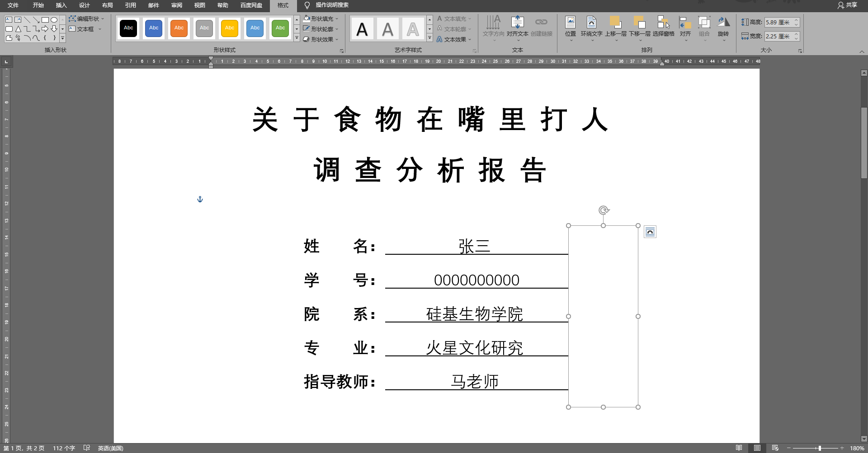This screenshot has width=868, height=453.
Task: Choose the freeform scribble shape
Action: click(18, 38)
